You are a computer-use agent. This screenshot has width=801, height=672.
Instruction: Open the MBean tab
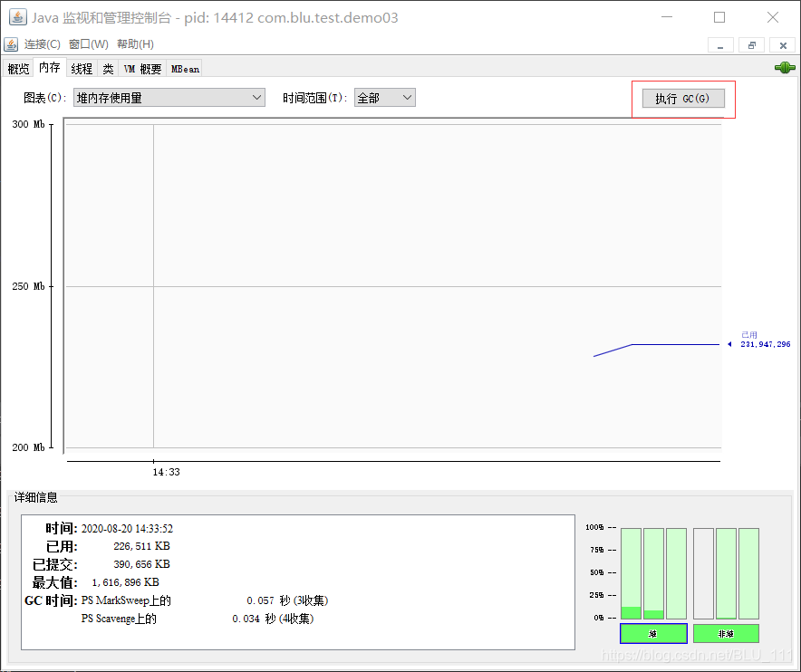pos(185,69)
